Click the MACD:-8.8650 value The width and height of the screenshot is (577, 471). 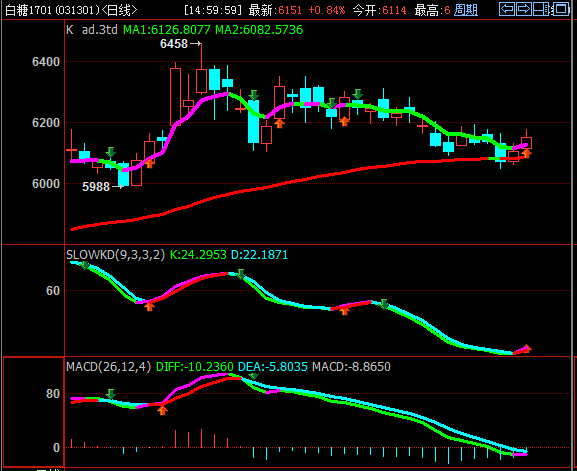(x=351, y=366)
